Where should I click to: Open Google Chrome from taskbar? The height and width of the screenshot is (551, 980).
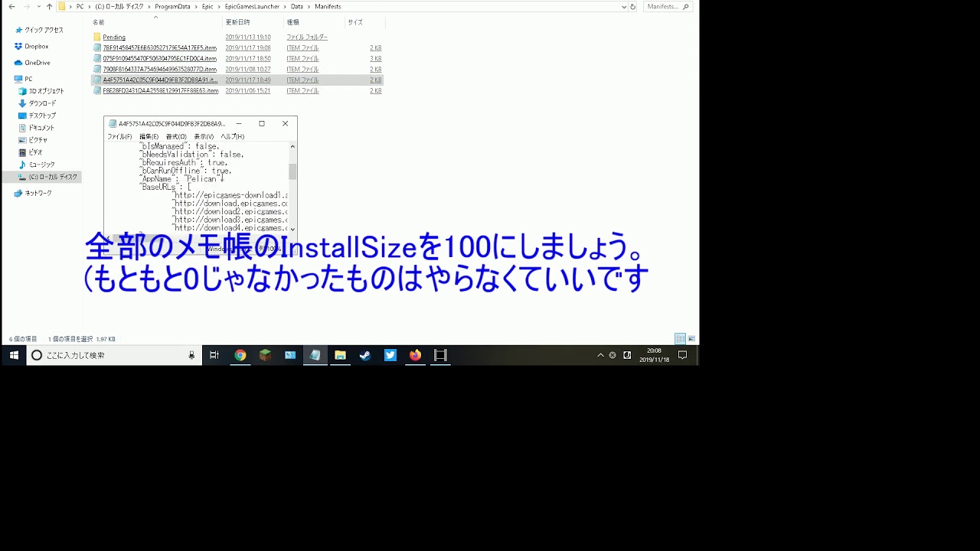point(240,355)
